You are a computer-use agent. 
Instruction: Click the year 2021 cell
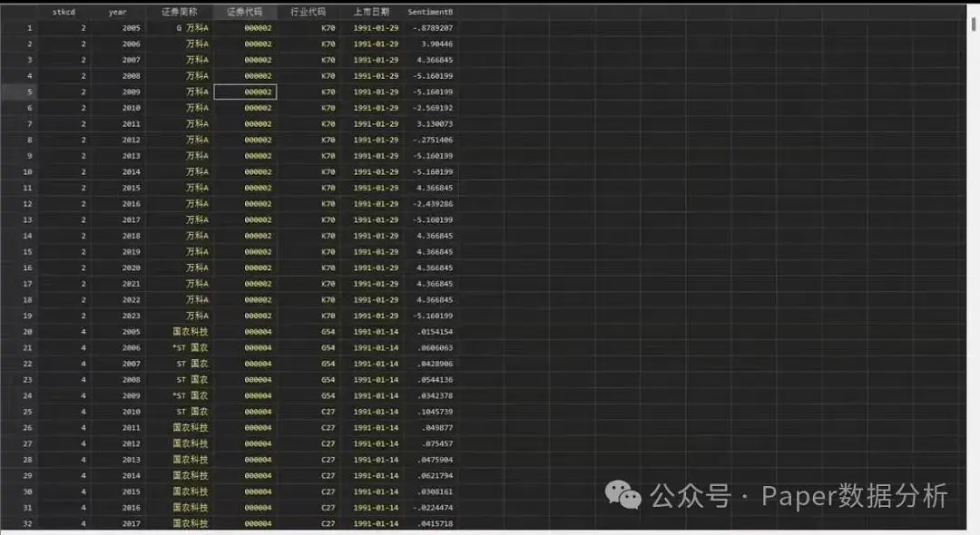(x=132, y=284)
